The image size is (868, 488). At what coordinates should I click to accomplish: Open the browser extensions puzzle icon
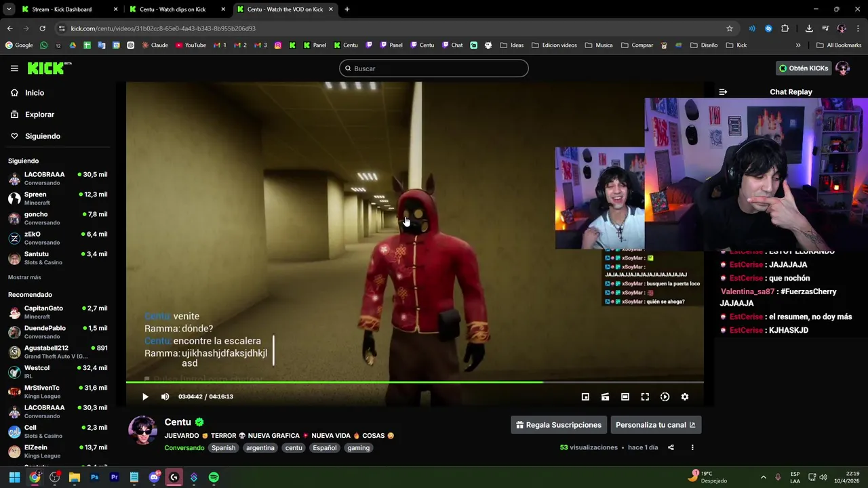click(x=785, y=28)
